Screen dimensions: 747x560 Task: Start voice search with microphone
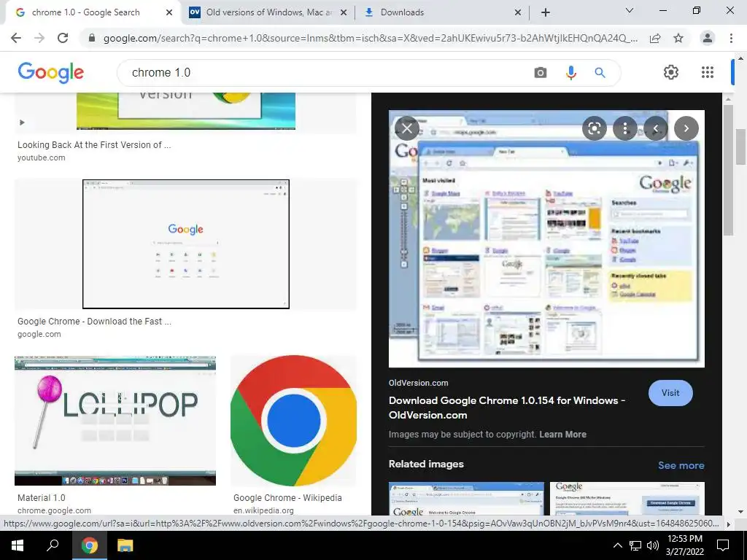click(x=570, y=72)
